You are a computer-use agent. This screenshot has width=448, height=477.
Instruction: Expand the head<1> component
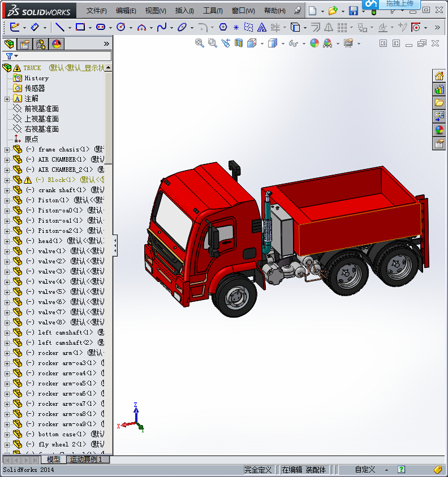pyautogui.click(x=7, y=241)
